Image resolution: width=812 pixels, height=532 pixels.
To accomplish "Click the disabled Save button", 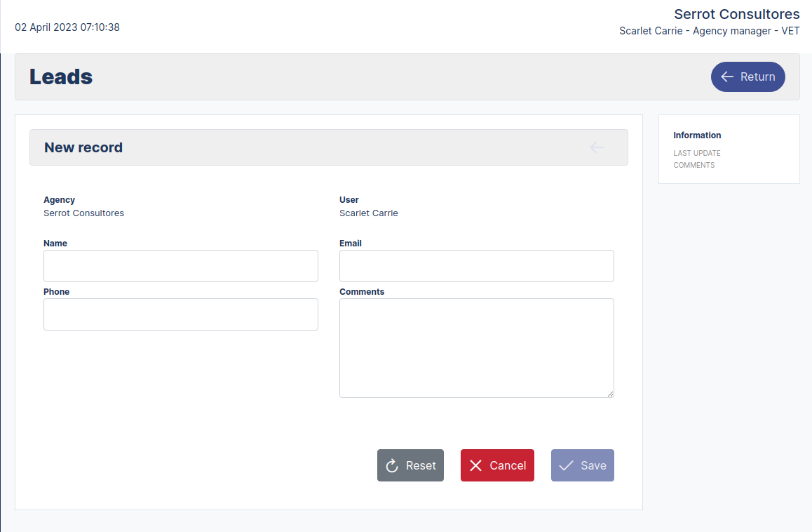I will tap(582, 465).
